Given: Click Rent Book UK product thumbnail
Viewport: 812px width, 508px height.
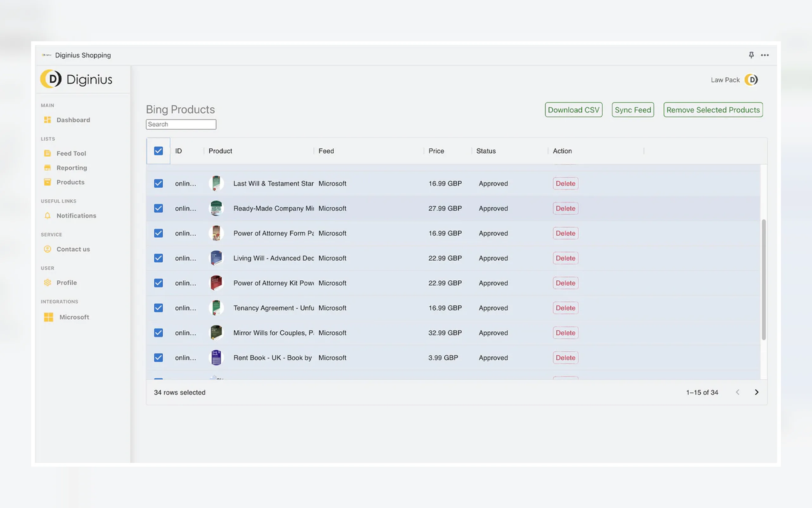Looking at the screenshot, I should pos(216,358).
